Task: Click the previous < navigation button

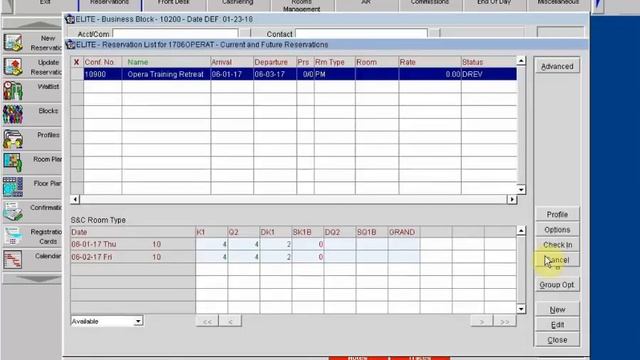Action: point(230,321)
